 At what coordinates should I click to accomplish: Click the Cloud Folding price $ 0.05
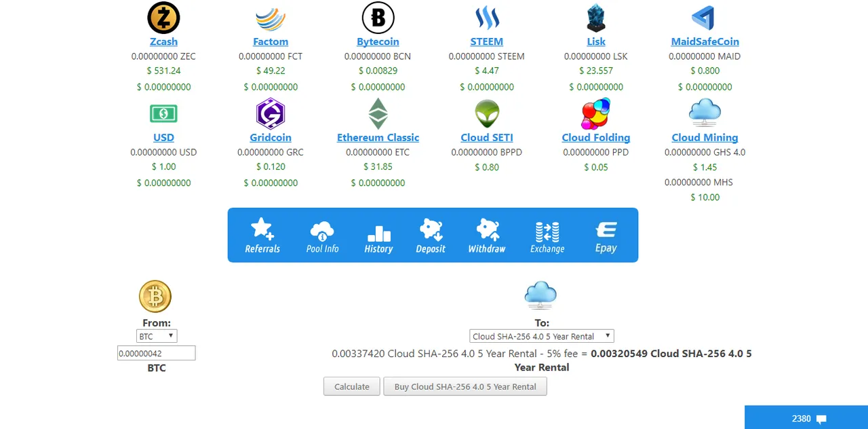596,167
